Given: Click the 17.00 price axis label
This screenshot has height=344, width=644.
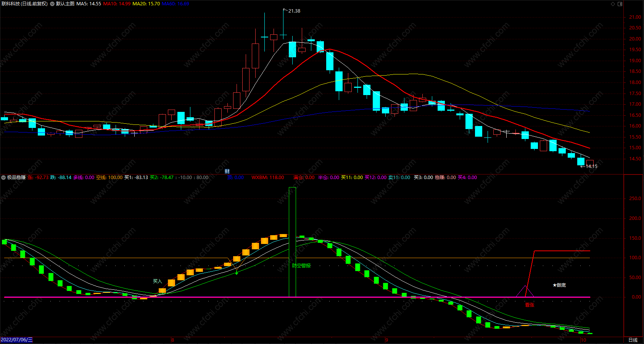Looking at the screenshot, I should [635, 104].
